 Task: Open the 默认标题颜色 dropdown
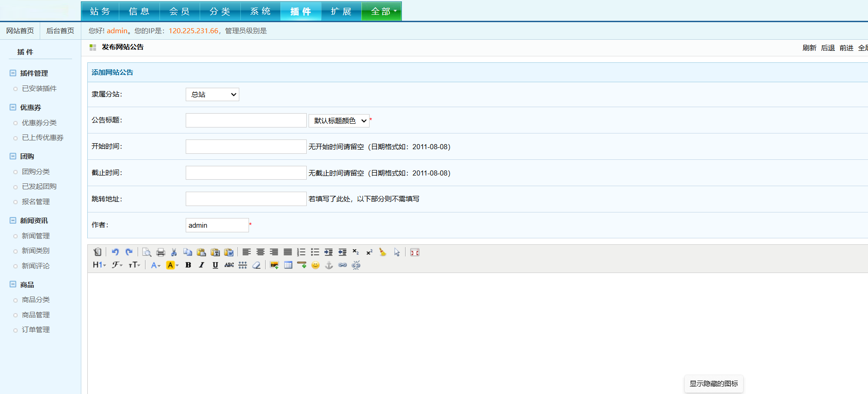339,121
